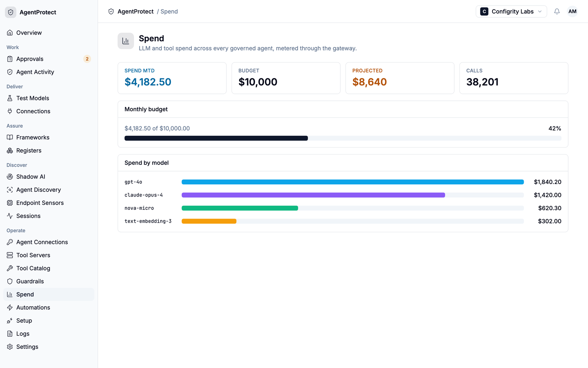Open Logs from sidebar
The image size is (588, 368).
(49, 334)
